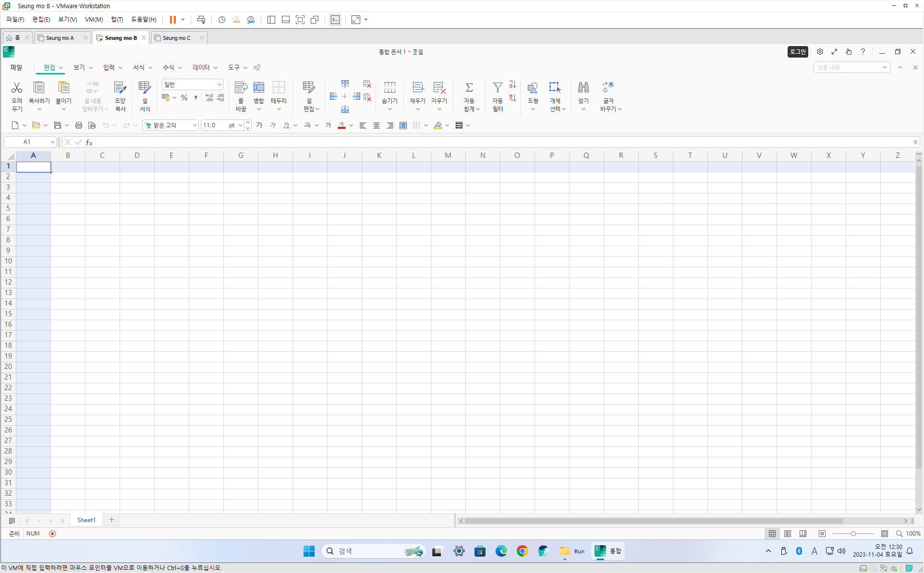
Task: Click the Shapes (도형) icon
Action: coord(533,88)
